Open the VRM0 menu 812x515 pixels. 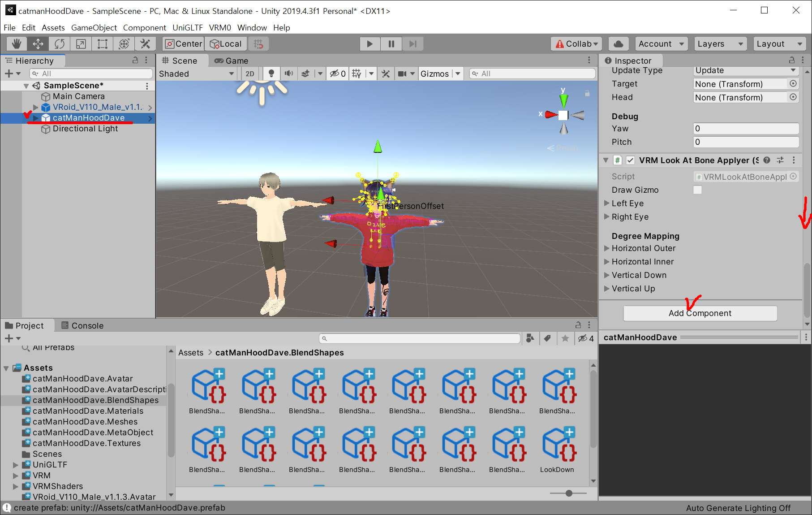point(220,27)
